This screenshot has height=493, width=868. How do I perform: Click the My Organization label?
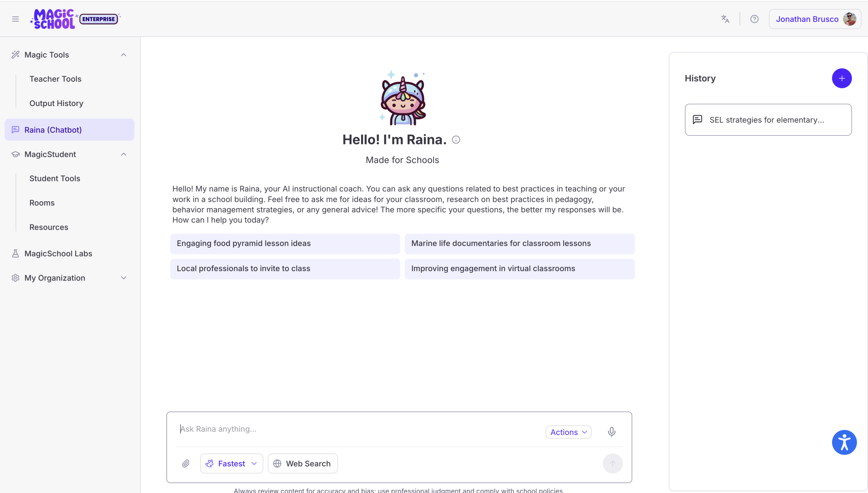(x=55, y=278)
